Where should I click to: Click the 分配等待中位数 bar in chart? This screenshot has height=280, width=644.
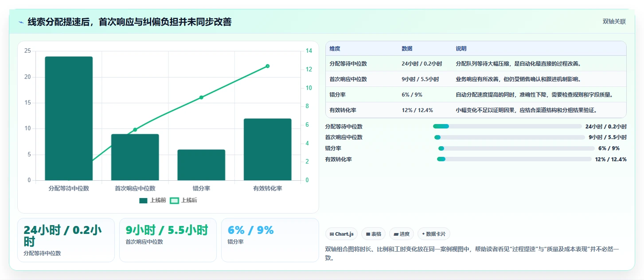point(69,118)
